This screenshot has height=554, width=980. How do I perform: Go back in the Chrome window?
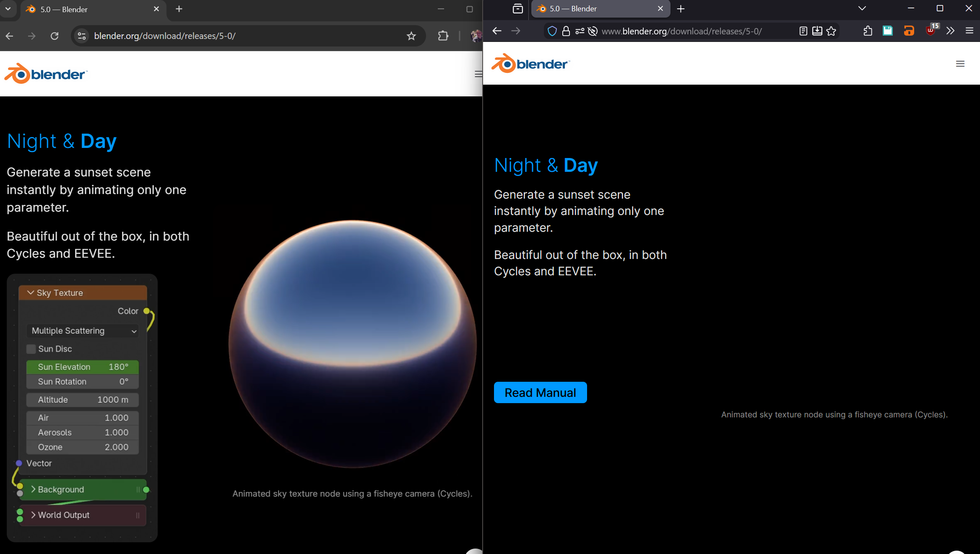pos(10,36)
